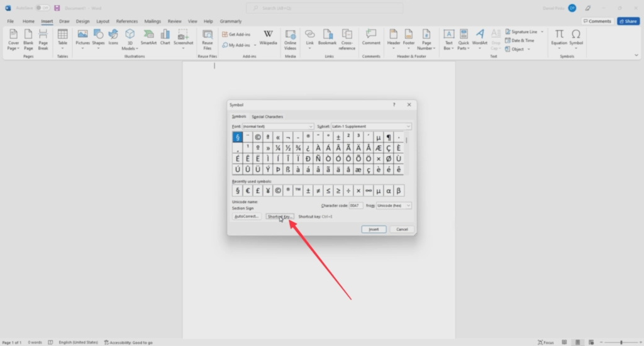Viewport: 644px width, 346px height.
Task: Open the Shapes gallery
Action: click(98, 40)
